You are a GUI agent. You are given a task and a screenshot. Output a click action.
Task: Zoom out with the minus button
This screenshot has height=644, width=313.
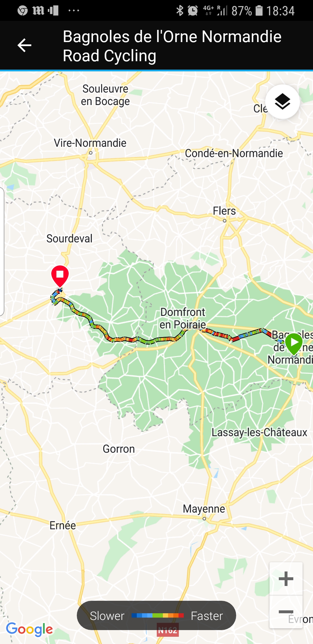pyautogui.click(x=286, y=612)
